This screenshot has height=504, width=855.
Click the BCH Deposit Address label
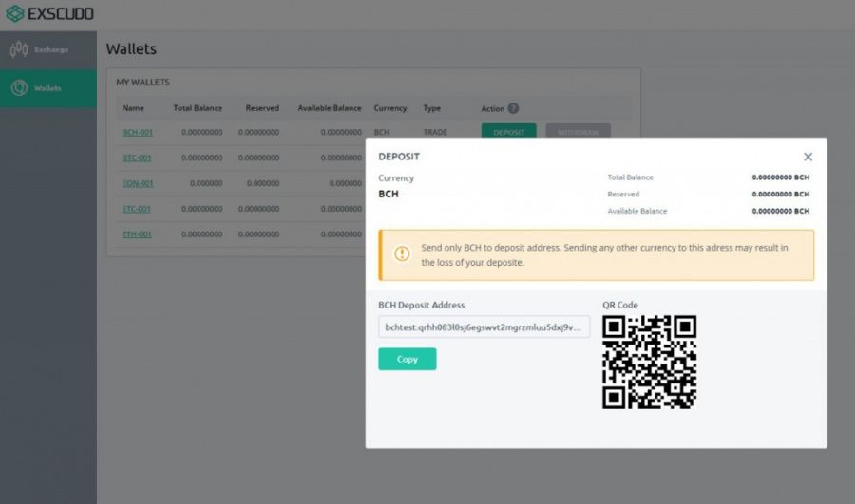[422, 305]
